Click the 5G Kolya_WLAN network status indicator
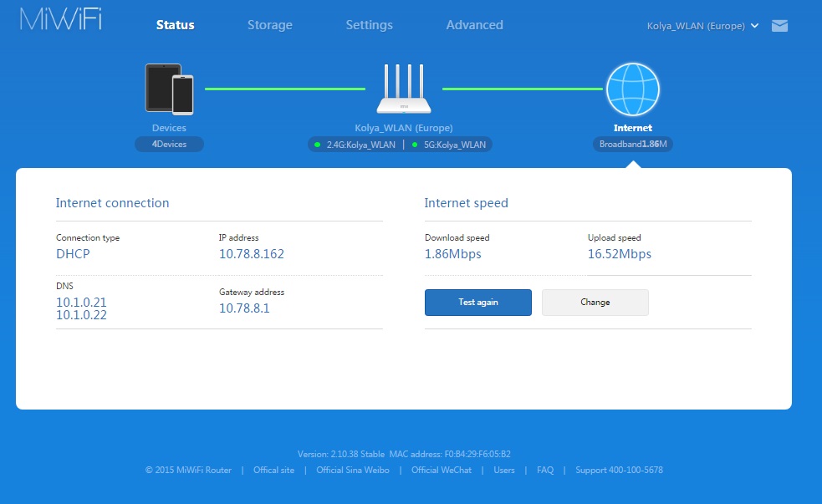This screenshot has height=504, width=822. (x=449, y=145)
